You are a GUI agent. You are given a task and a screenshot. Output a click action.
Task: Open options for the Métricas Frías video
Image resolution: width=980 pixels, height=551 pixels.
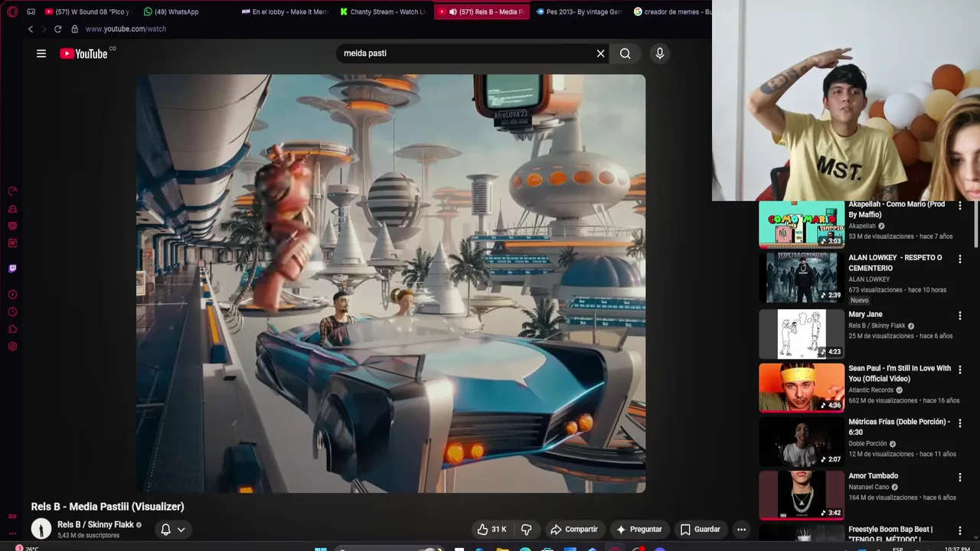(959, 422)
